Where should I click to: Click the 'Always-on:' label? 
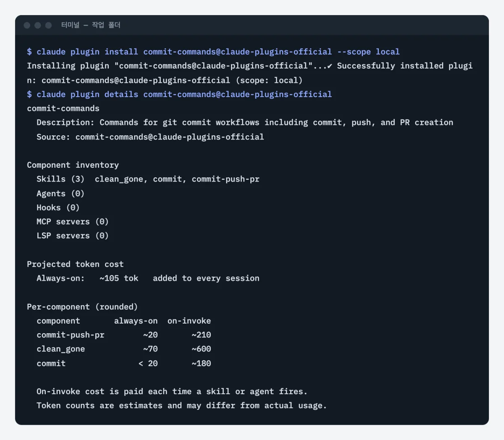pos(60,279)
